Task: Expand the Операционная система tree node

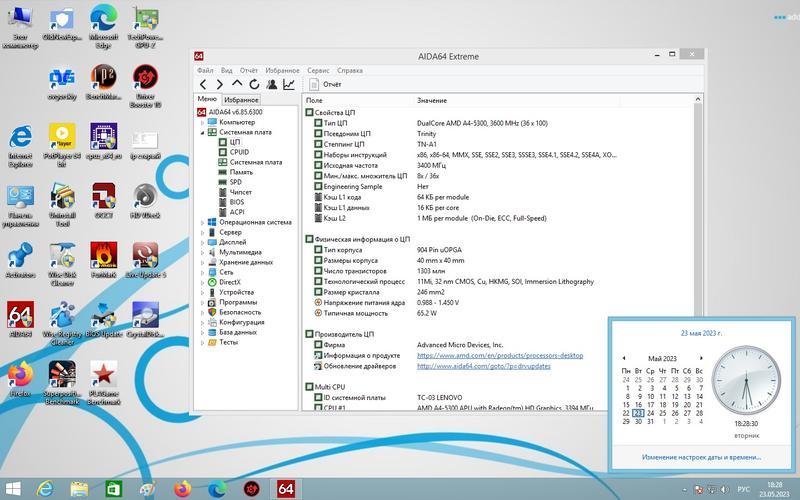Action: click(x=202, y=222)
